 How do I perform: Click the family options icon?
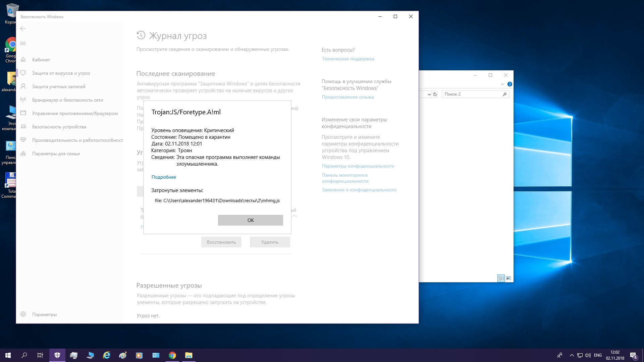[x=23, y=154]
